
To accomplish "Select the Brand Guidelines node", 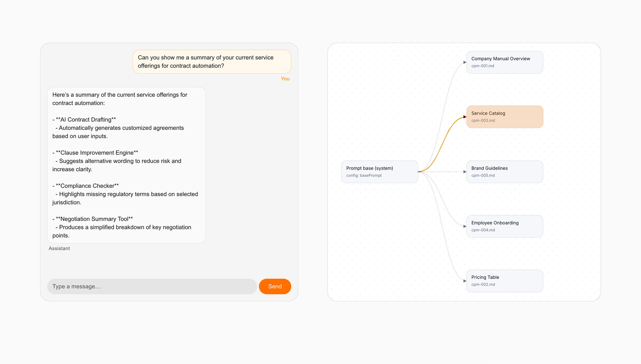I will click(505, 171).
